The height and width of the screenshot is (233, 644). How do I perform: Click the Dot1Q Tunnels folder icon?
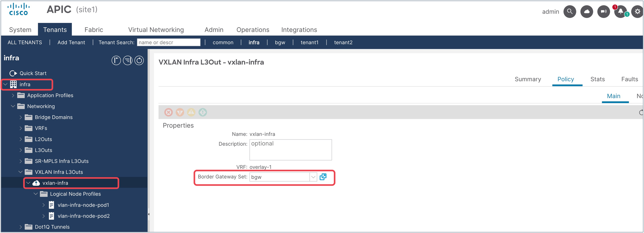[x=29, y=227]
